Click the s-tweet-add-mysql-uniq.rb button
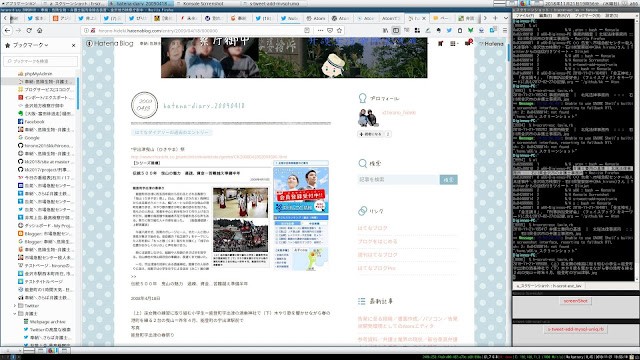 pos(576,329)
